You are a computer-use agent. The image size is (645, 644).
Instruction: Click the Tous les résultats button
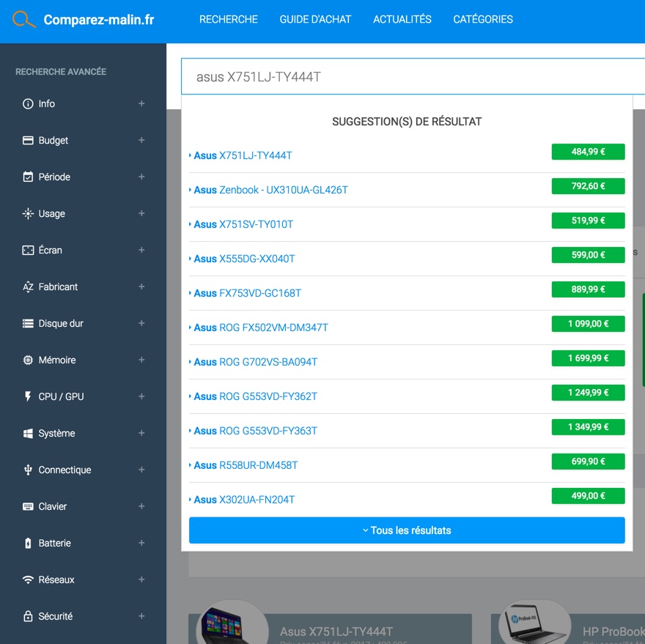click(407, 530)
